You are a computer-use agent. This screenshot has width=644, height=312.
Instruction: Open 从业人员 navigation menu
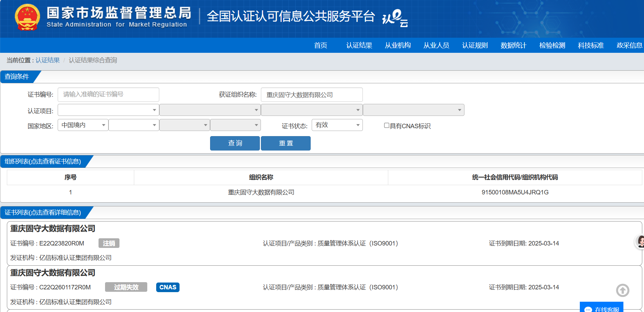pos(436,45)
